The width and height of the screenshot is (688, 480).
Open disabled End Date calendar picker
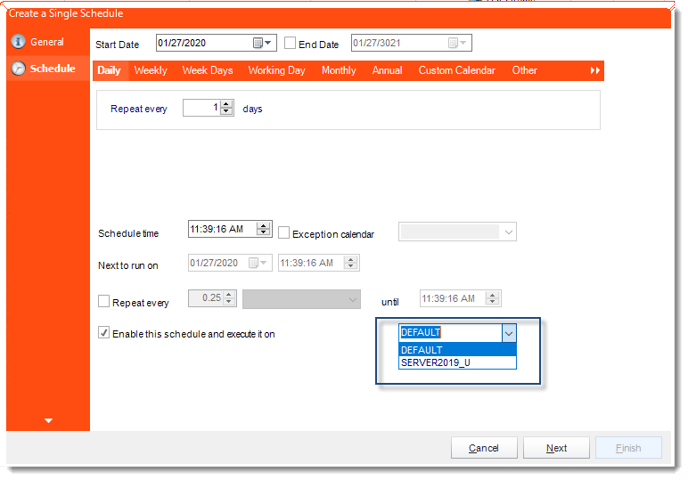[x=457, y=43]
